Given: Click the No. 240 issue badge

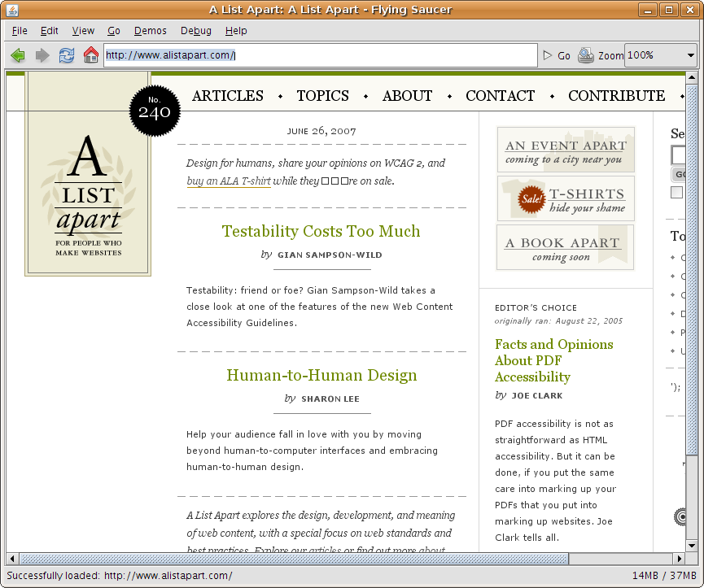Looking at the screenshot, I should [155, 111].
